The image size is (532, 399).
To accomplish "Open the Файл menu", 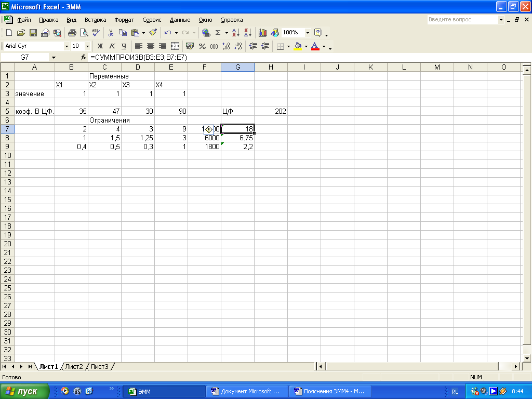I will [x=24, y=20].
